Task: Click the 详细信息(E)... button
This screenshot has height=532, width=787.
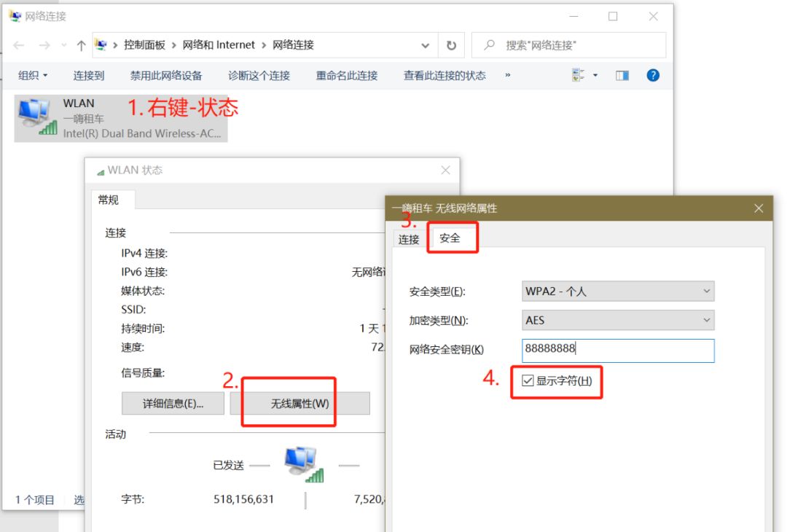Action: [x=173, y=404]
